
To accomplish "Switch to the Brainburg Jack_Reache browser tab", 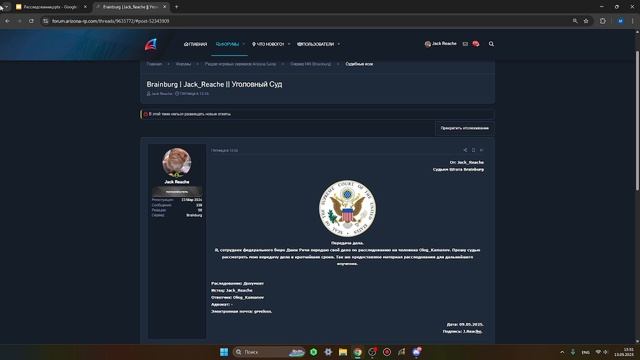I will [131, 7].
